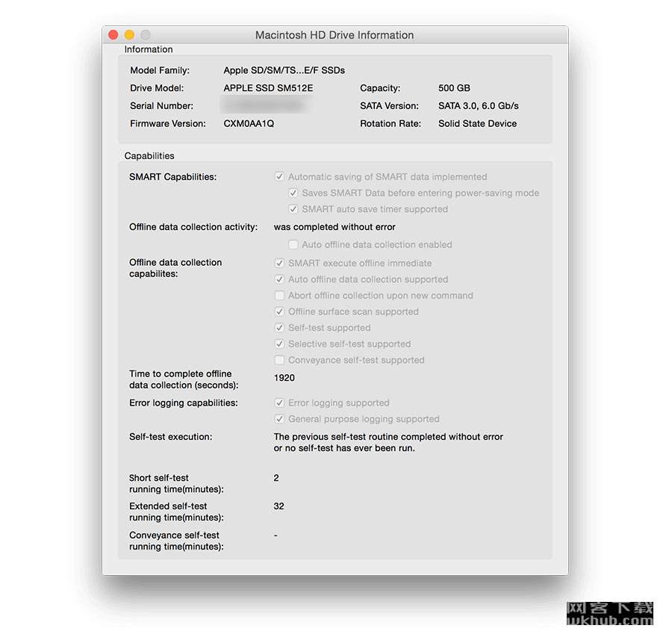The width and height of the screenshot is (672, 640).
Task: Check Conveyance self-test supported checkbox
Action: [279, 360]
